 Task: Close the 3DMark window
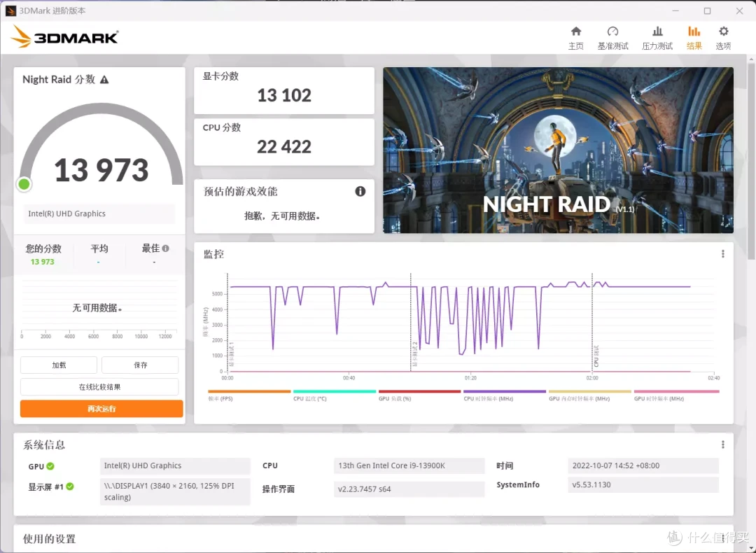(740, 10)
